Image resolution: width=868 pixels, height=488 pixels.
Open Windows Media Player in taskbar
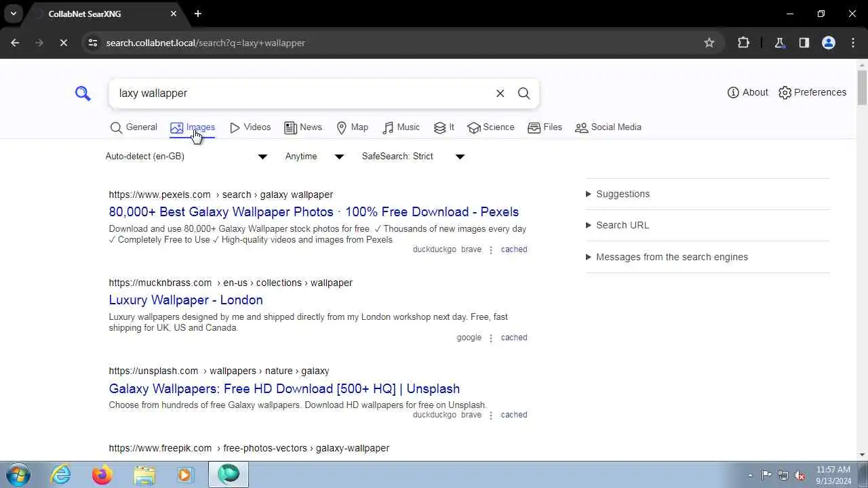pos(186,474)
